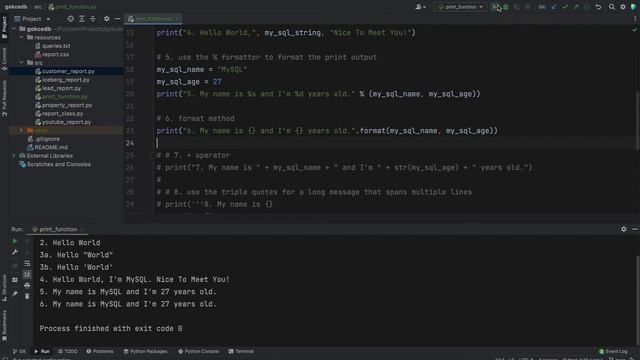
Task: Open the Event Log button
Action: click(613, 351)
